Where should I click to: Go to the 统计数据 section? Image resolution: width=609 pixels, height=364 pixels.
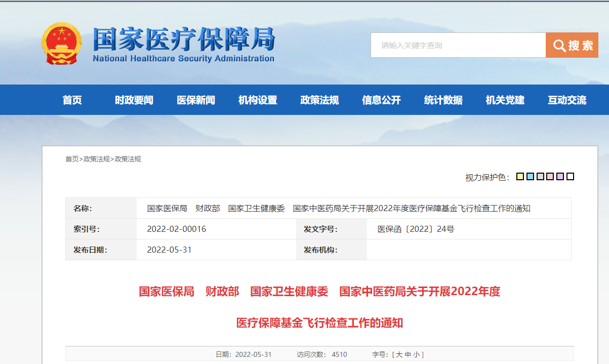pos(443,100)
